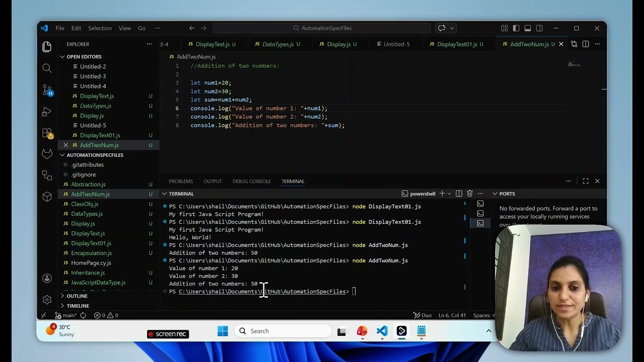
Task: Click the main branch status bar item
Action: (66, 315)
